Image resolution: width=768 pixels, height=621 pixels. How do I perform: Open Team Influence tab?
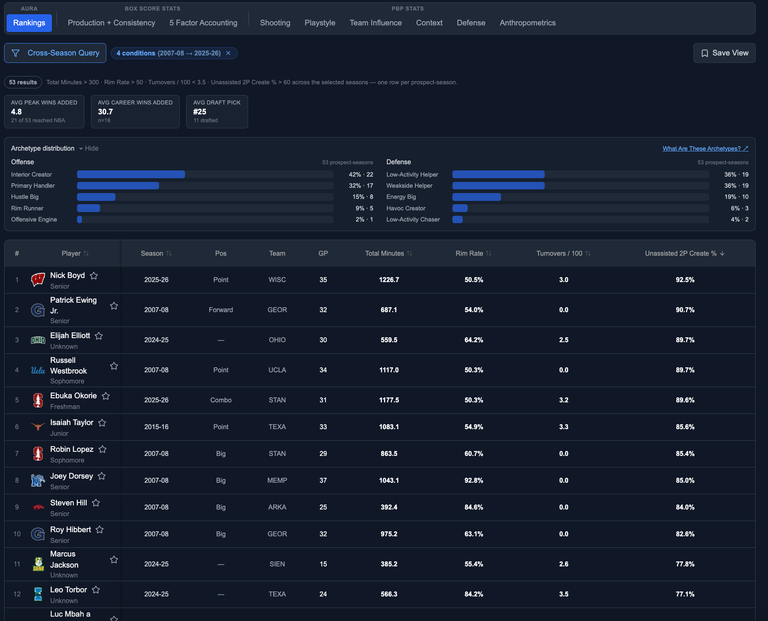pos(376,23)
